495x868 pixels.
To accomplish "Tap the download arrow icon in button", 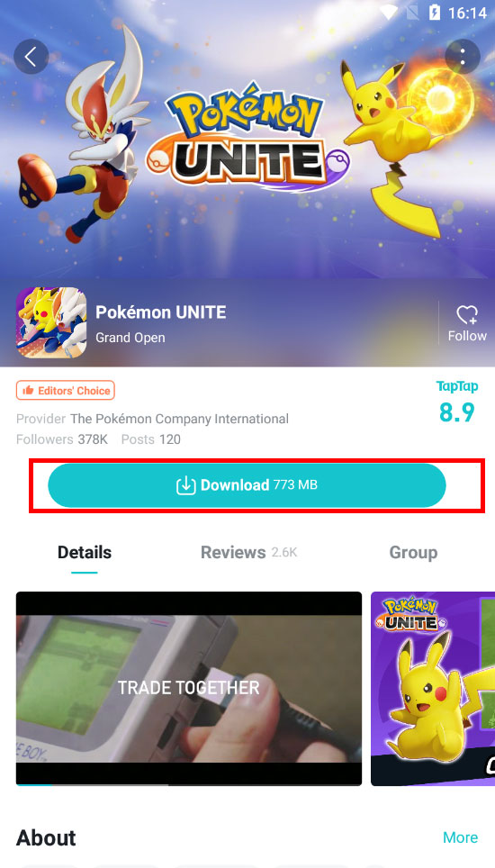I will click(185, 485).
